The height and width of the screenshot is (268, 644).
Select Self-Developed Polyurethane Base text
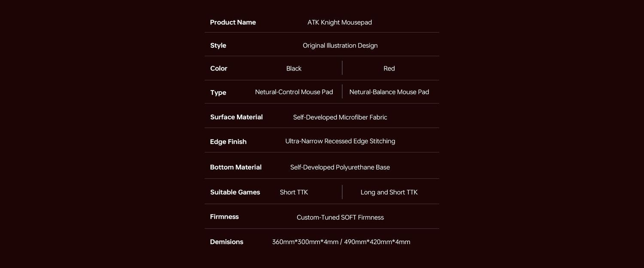pos(340,167)
